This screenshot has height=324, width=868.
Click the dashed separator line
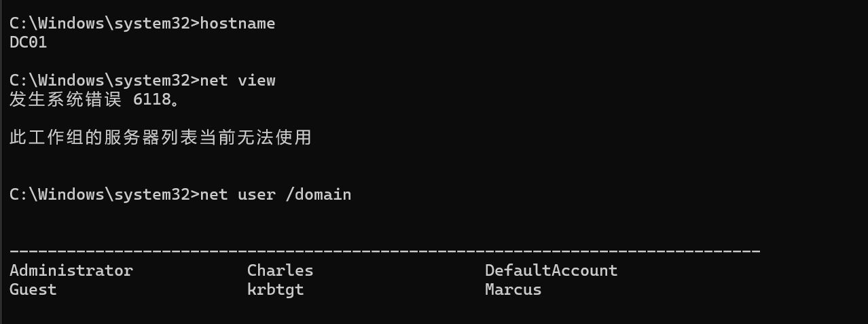pos(385,251)
